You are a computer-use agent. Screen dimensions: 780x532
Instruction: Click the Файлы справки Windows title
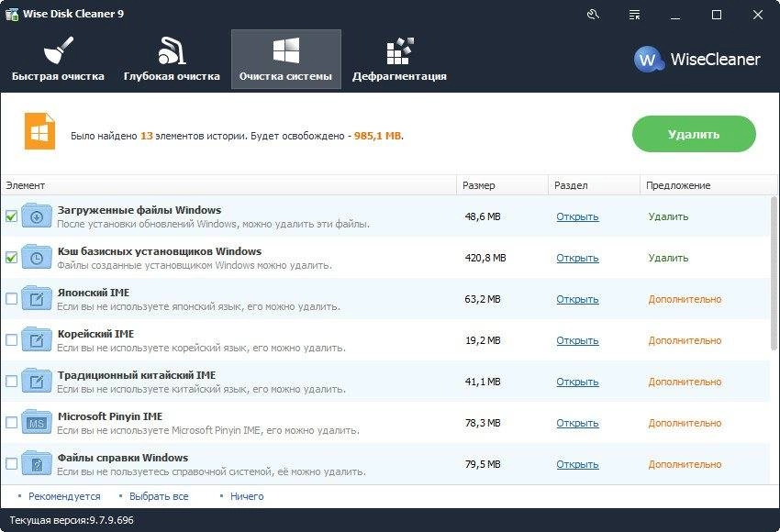123,458
